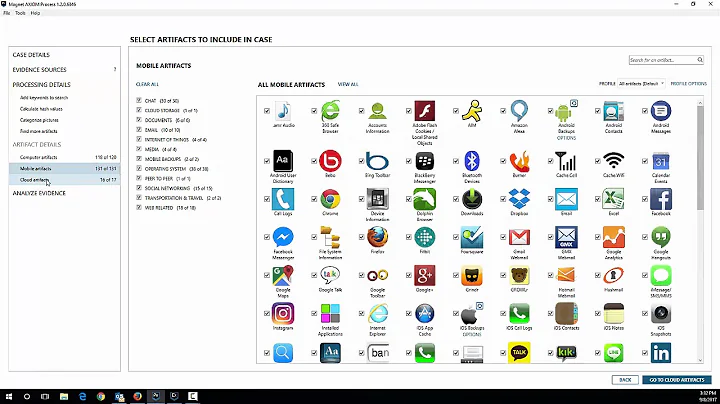The width and height of the screenshot is (720, 404).
Task: Click the AIM artifact icon
Action: (x=472, y=111)
